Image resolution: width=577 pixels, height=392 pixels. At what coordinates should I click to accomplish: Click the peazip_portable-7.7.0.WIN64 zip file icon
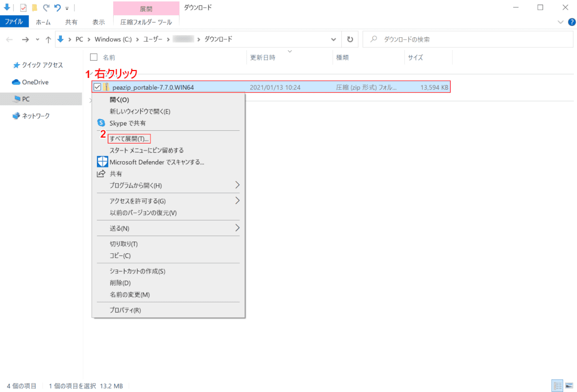106,87
